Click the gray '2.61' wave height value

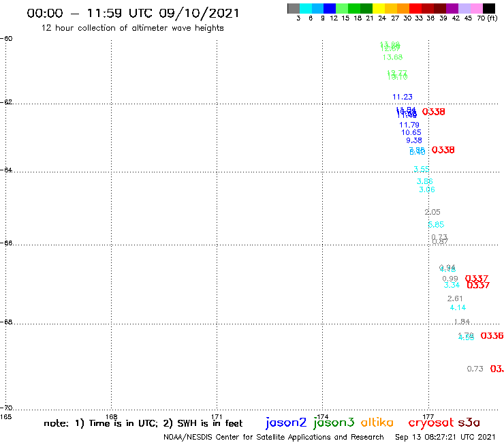click(455, 299)
